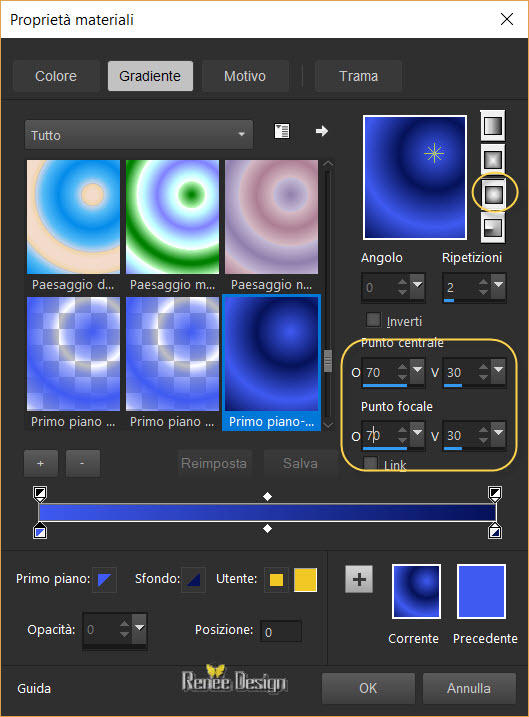
Task: Click the Sfondo background gradient icon
Action: (x=193, y=580)
